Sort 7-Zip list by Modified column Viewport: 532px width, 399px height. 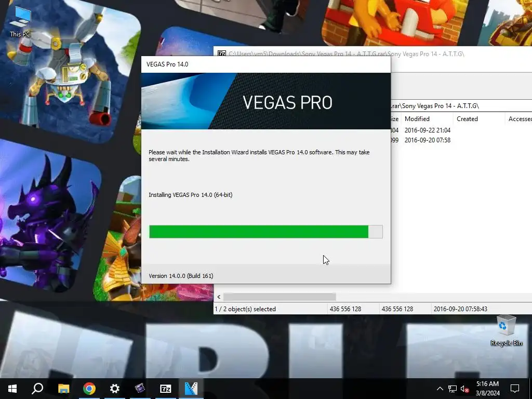pyautogui.click(x=427, y=119)
